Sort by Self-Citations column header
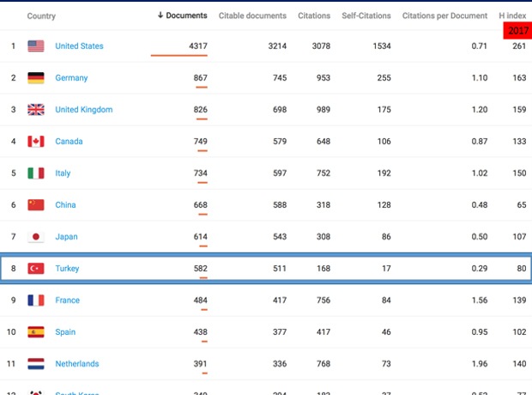 366,15
